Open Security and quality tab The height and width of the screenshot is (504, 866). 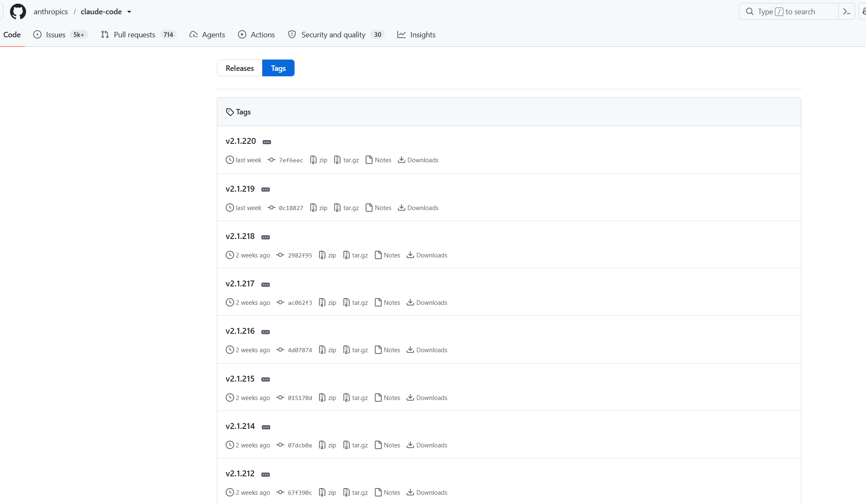click(x=336, y=35)
